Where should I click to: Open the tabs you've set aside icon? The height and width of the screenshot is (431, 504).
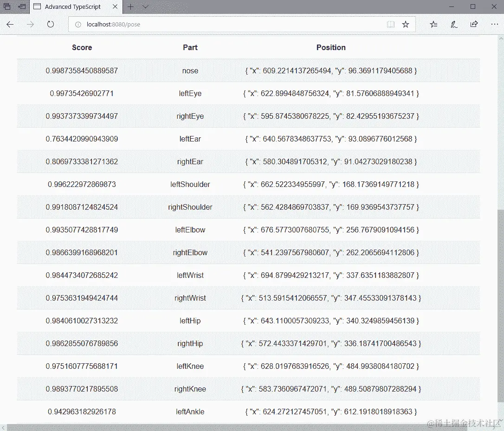[7, 6]
